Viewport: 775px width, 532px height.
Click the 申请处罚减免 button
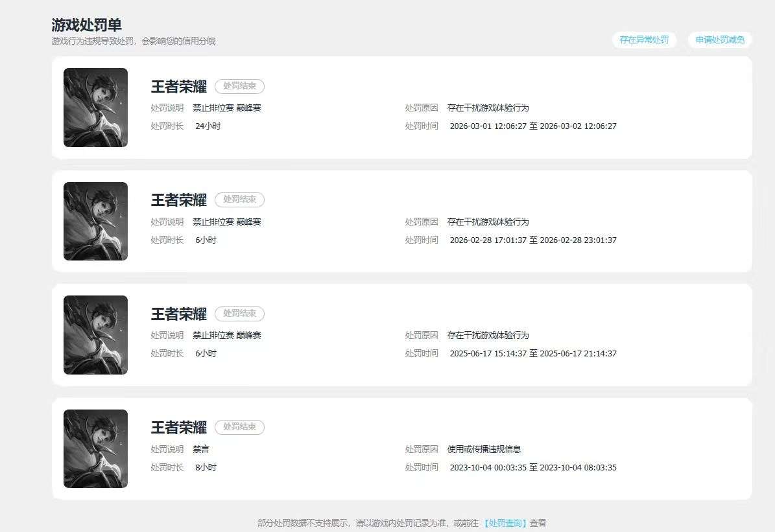click(x=720, y=40)
